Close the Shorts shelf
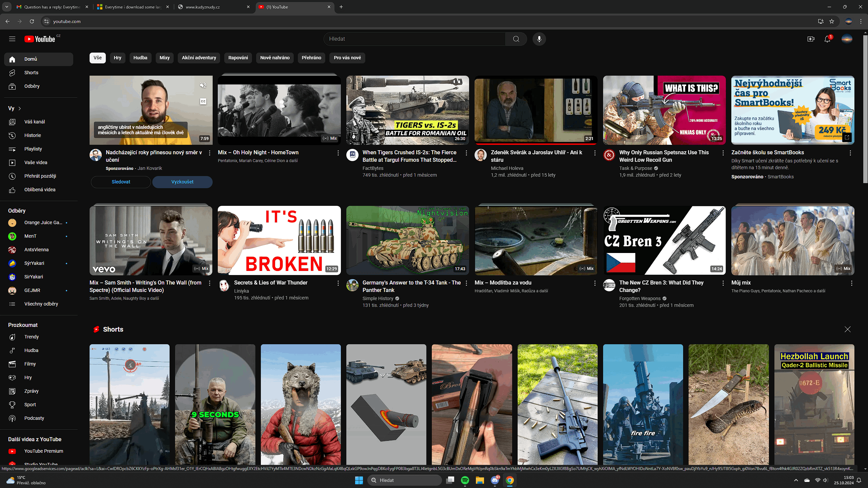Viewport: 868px width, 488px height. tap(847, 329)
